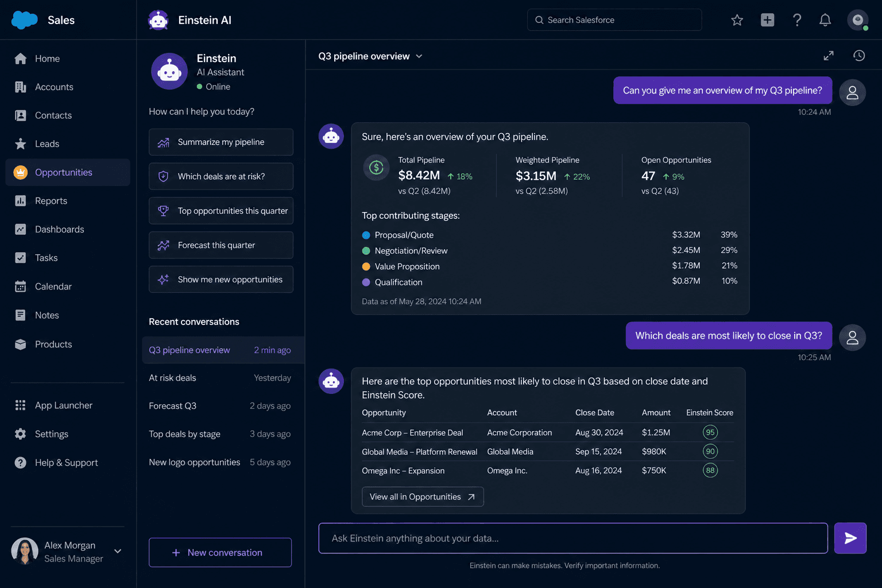
Task: Click the Accounts building icon
Action: point(21,87)
